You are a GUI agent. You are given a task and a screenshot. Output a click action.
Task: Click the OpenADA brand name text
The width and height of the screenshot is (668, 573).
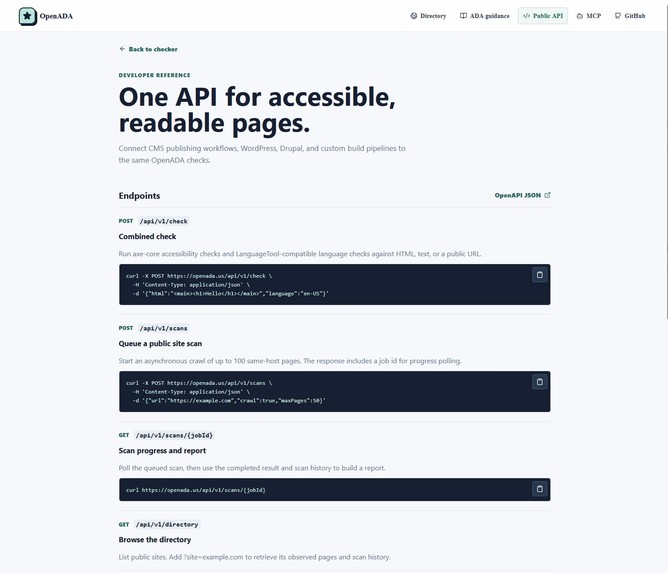click(56, 16)
